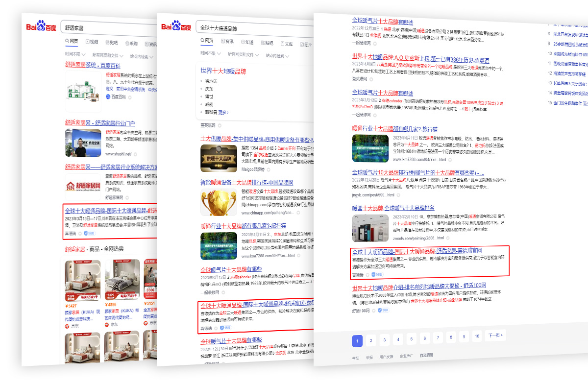This screenshot has height=384, width=588.
Task: Click the 下一页 next page button
Action: point(494,335)
